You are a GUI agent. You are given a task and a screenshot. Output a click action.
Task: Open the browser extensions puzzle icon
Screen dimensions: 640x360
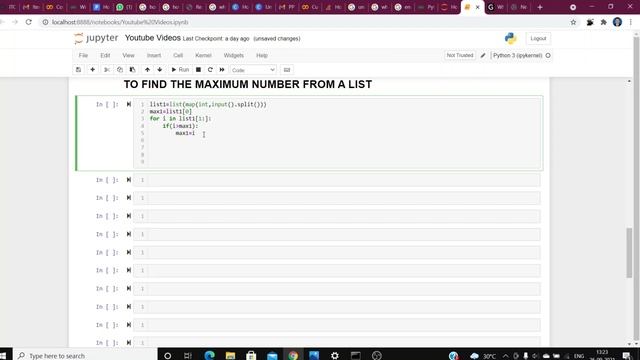[x=603, y=22]
